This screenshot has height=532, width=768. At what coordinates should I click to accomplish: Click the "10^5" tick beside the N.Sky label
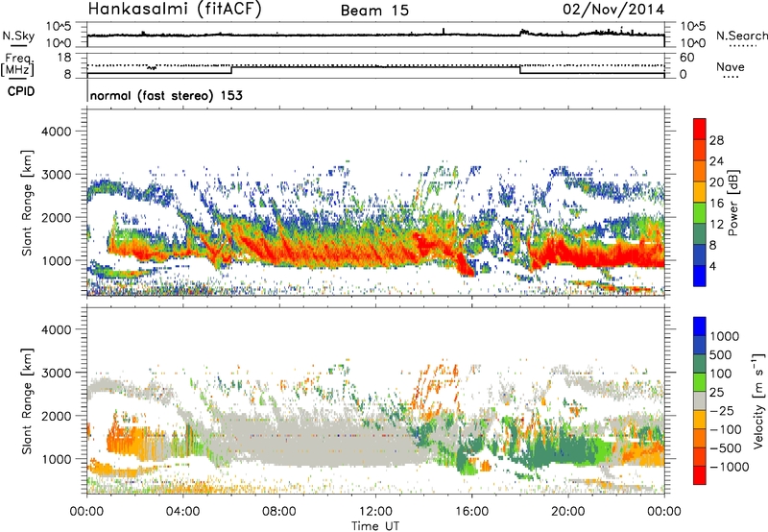pos(59,26)
